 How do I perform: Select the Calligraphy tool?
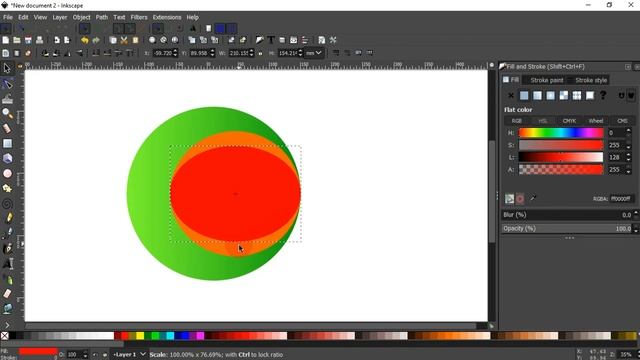point(7,249)
